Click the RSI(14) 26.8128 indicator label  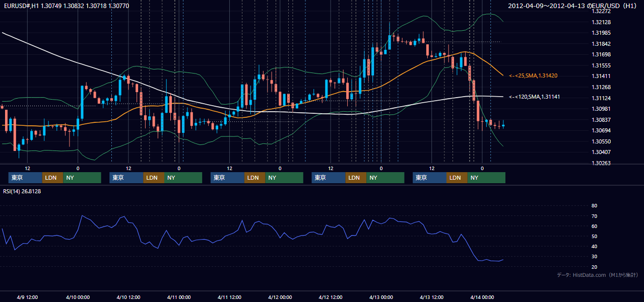22,191
